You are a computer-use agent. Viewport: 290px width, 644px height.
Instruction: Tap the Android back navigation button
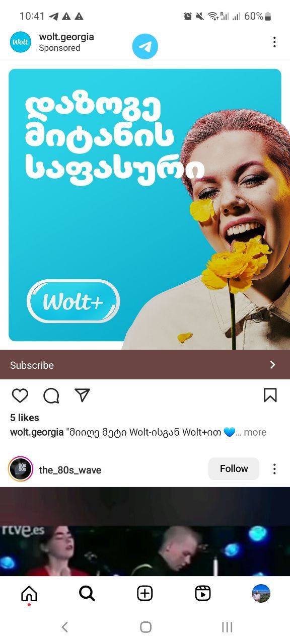[64, 627]
